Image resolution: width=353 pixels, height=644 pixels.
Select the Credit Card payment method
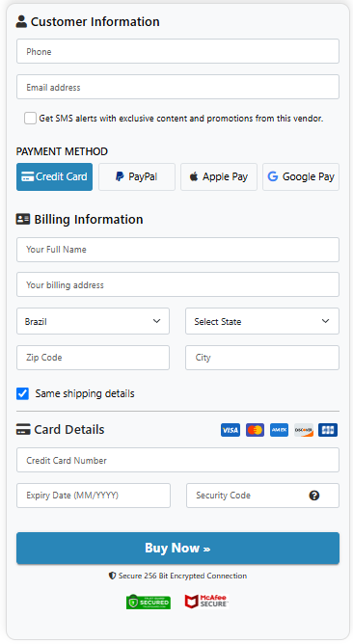[55, 176]
